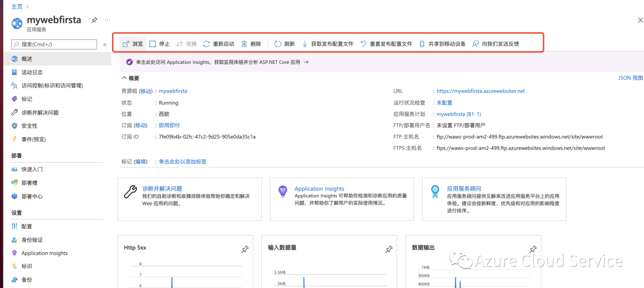Click the 西欧 location value
This screenshot has height=288, width=644.
164,114
